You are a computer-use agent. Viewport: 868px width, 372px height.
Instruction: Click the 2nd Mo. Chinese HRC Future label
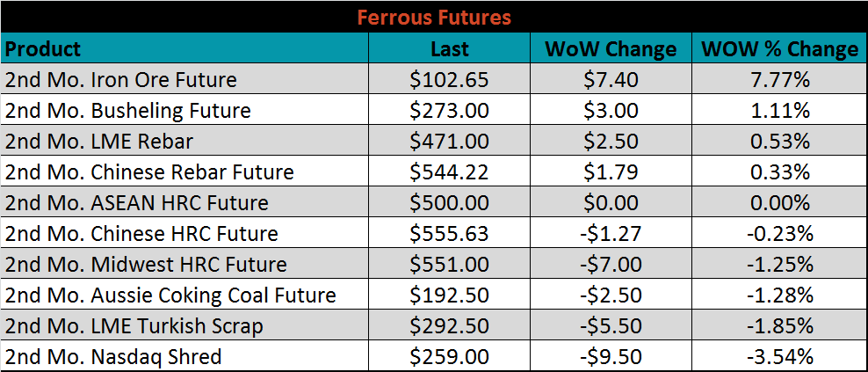pos(141,234)
